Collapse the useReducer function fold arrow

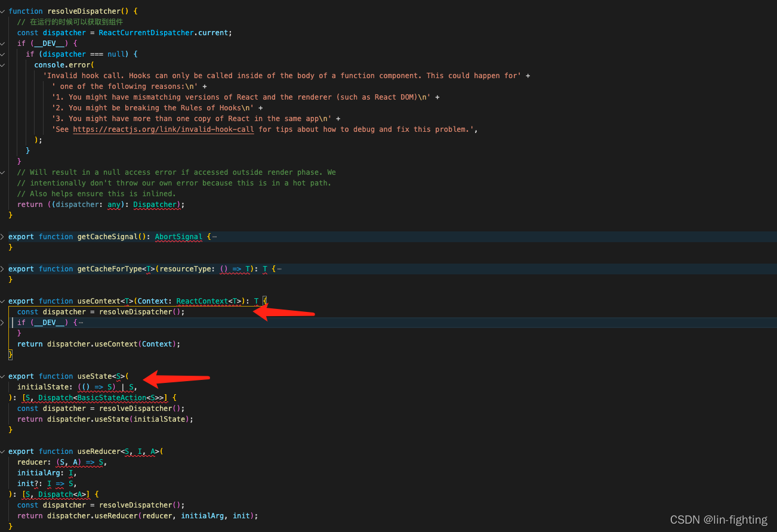coord(2,451)
